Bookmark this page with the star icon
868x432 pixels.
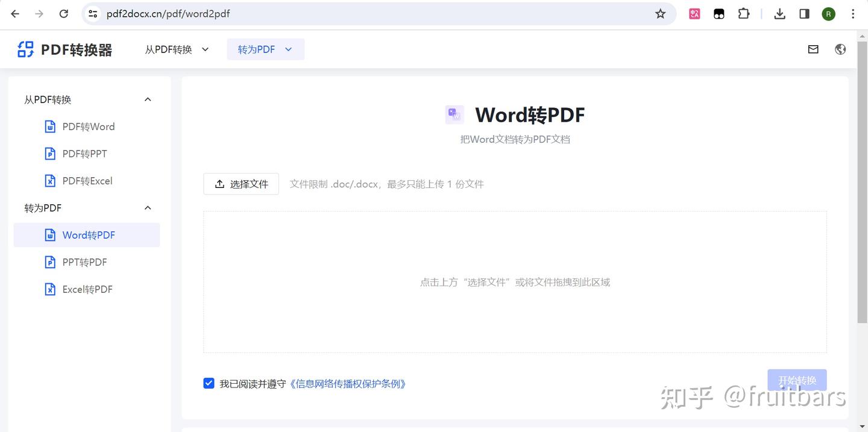coord(661,14)
